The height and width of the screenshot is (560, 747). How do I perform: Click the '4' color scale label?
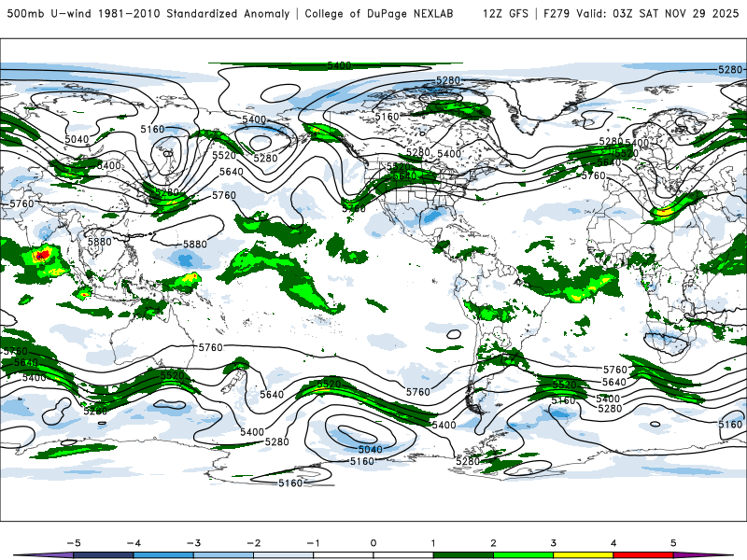pos(613,543)
